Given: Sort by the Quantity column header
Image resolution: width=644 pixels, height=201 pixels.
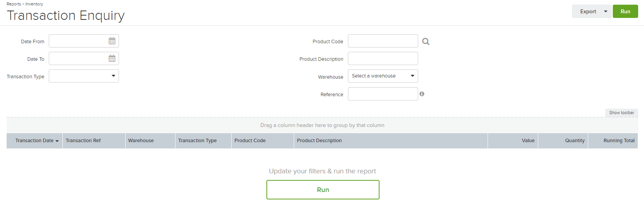Looking at the screenshot, I should tap(575, 141).
